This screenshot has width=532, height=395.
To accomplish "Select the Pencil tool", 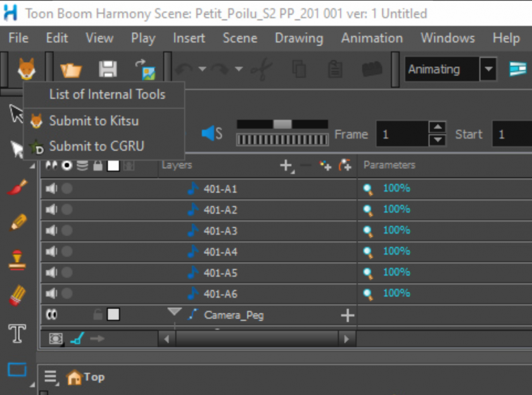I will pyautogui.click(x=18, y=222).
